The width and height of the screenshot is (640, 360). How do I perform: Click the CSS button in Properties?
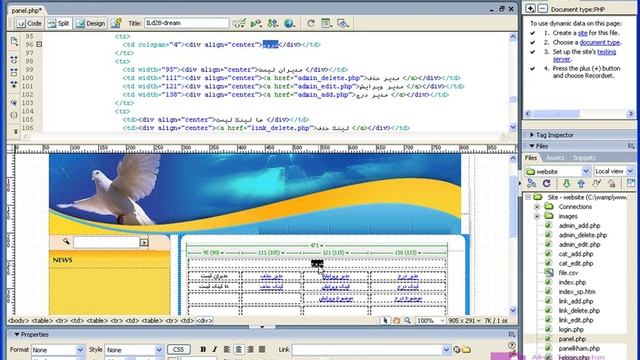pos(178,350)
